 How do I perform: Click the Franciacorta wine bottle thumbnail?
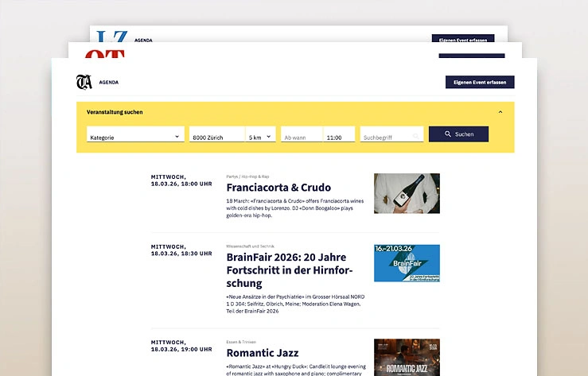pos(406,193)
